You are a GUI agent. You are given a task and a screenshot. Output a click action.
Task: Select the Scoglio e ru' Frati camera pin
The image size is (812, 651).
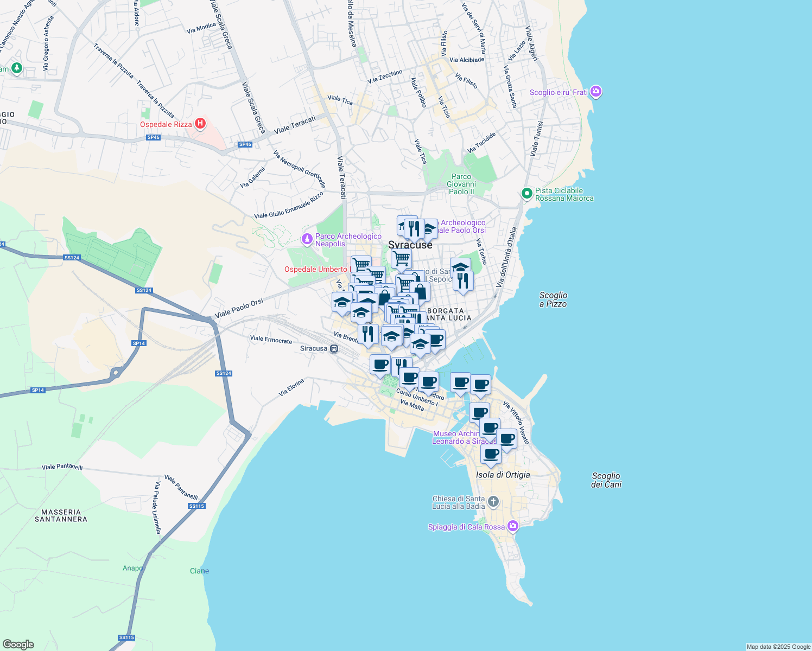point(596,92)
